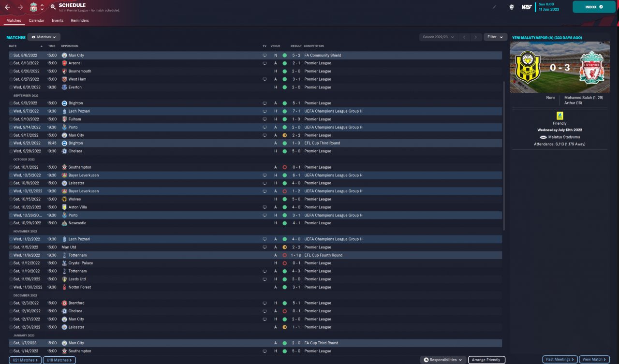Open the Responsibilities dropdown
619x364 pixels.
[443, 360]
